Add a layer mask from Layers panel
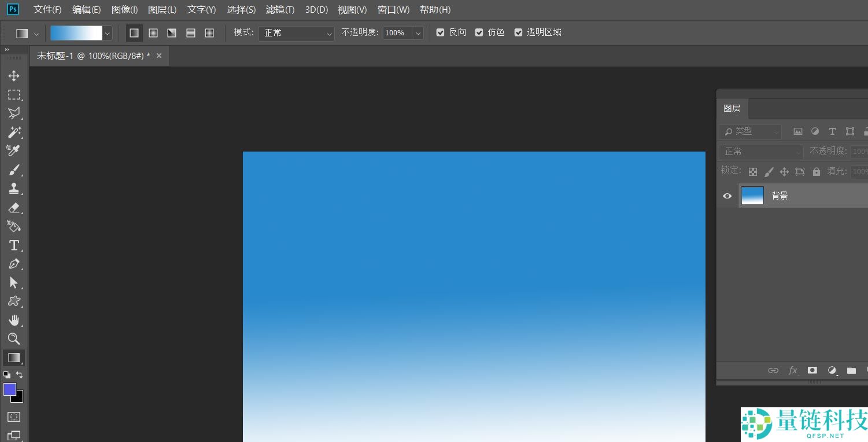 [812, 370]
